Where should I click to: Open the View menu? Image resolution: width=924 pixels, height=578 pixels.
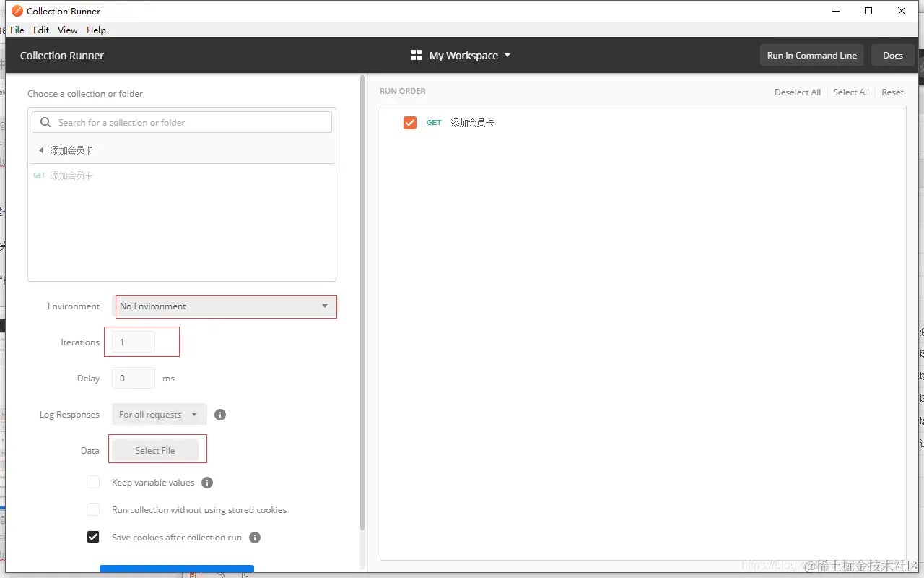[x=68, y=30]
